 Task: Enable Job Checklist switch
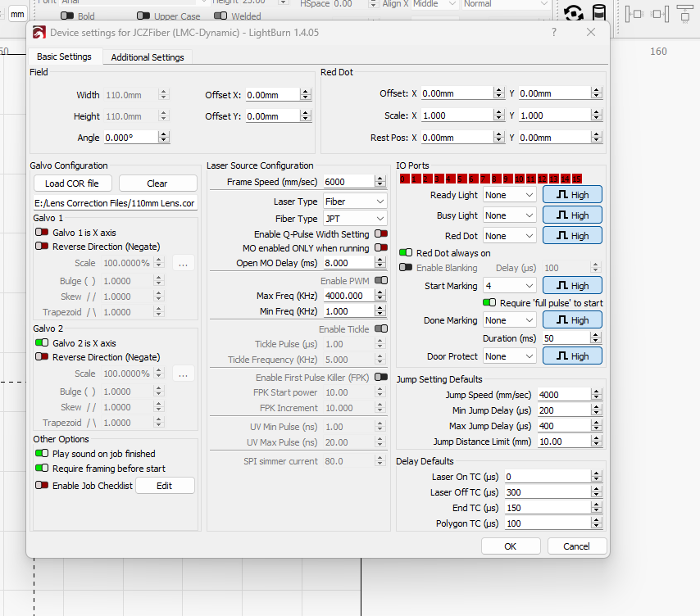pyautogui.click(x=42, y=485)
